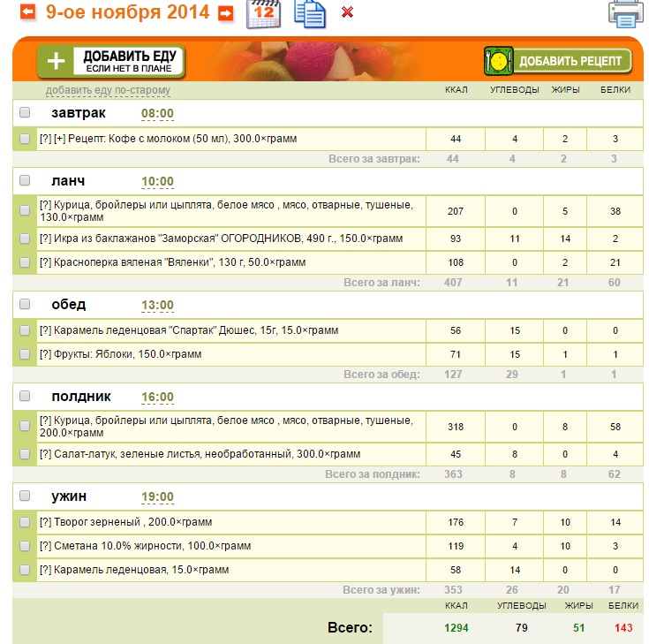Open the добавить еду по-старому link
Image resolution: width=649 pixels, height=644 pixels.
tap(108, 90)
